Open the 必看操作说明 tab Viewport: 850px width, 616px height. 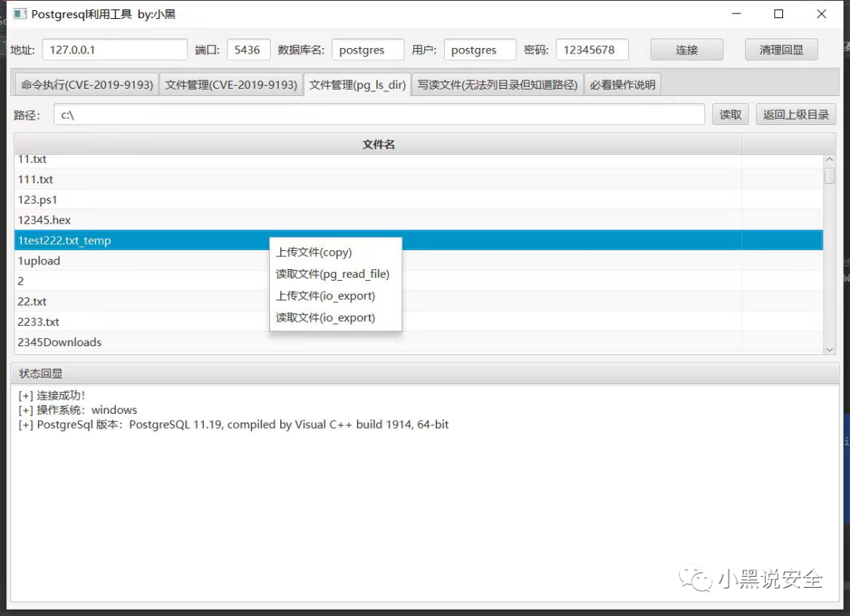pos(623,85)
